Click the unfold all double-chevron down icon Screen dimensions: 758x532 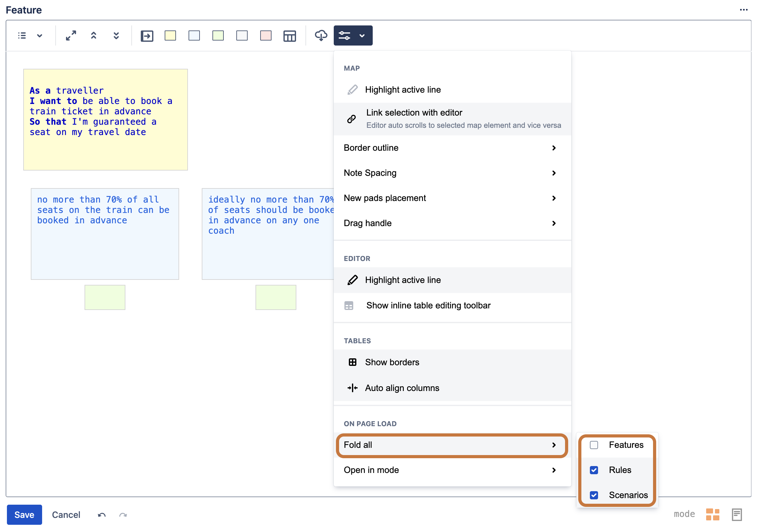[x=116, y=35]
